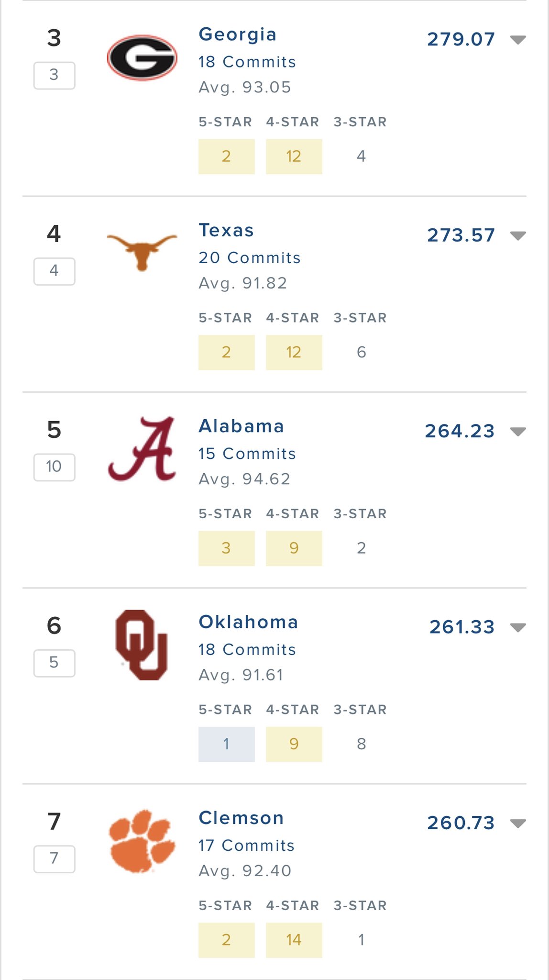Open the Alabama team name link
Viewport: 549px width, 980px height.
click(242, 426)
